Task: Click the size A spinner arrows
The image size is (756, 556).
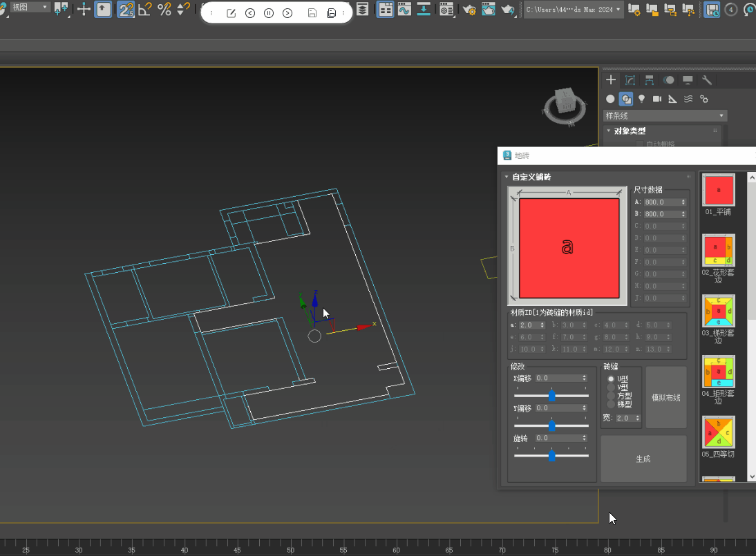Action: pyautogui.click(x=683, y=202)
